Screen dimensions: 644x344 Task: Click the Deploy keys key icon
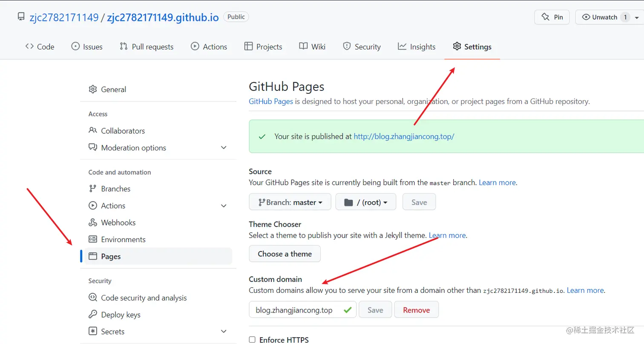(92, 315)
